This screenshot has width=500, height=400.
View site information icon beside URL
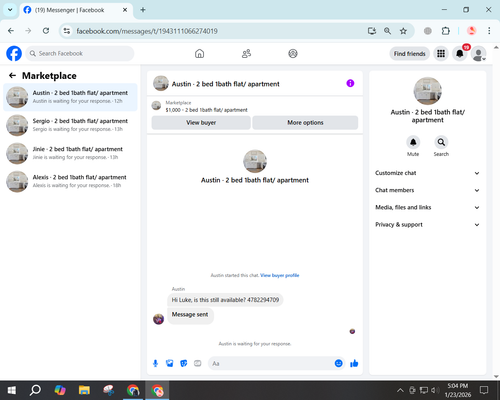pos(67,31)
